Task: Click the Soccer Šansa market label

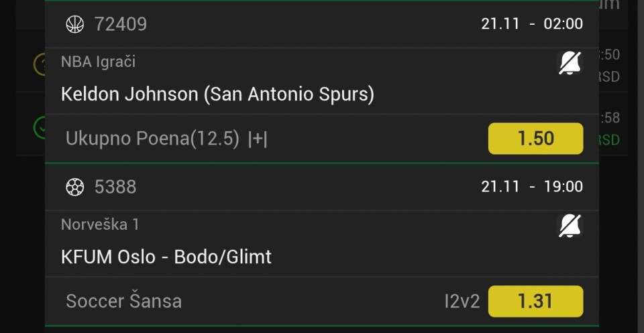Action: click(123, 302)
